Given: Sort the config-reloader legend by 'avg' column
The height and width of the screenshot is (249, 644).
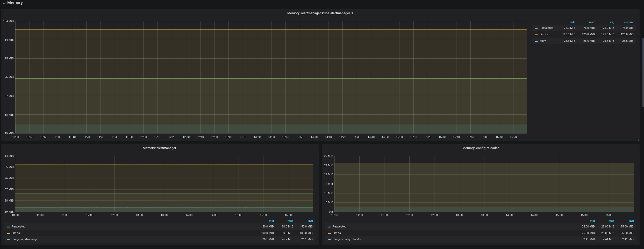Looking at the screenshot, I should [631, 221].
